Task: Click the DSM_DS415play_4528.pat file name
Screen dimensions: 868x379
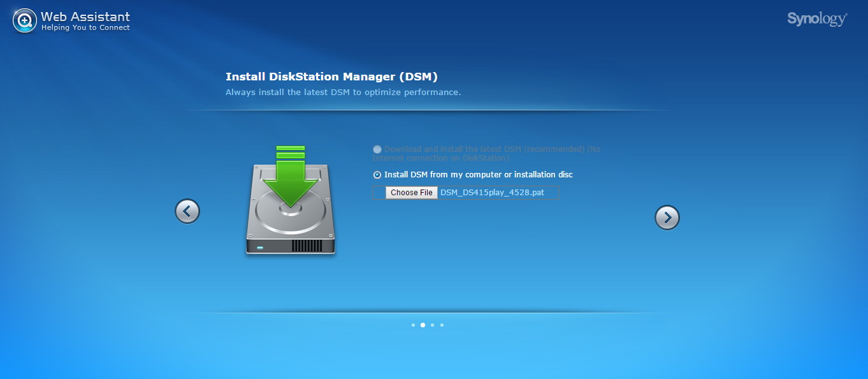Action: click(492, 193)
